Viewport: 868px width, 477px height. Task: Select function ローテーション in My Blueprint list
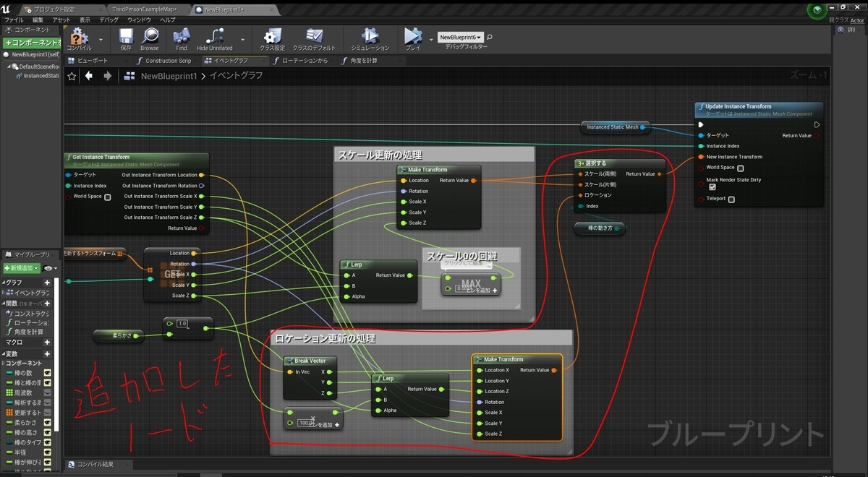pos(29,322)
